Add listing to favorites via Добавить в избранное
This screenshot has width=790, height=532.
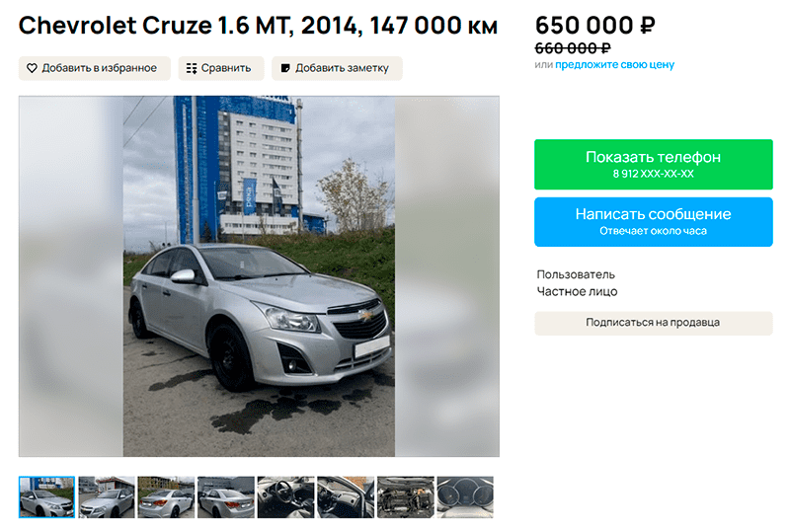(x=95, y=68)
